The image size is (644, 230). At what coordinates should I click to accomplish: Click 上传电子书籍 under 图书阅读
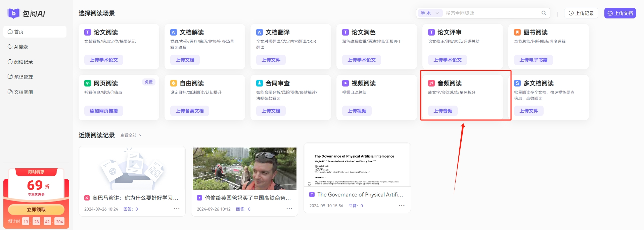click(534, 60)
